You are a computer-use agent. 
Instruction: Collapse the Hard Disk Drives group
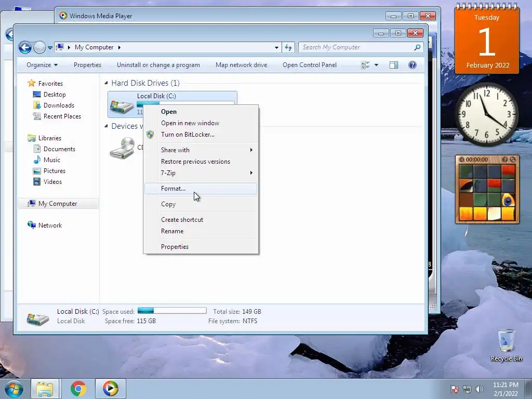coord(106,83)
